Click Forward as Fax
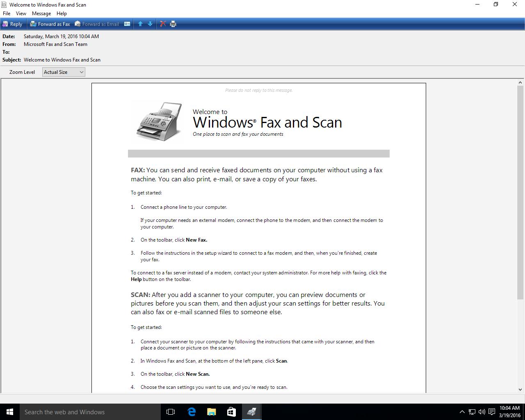 [x=50, y=24]
